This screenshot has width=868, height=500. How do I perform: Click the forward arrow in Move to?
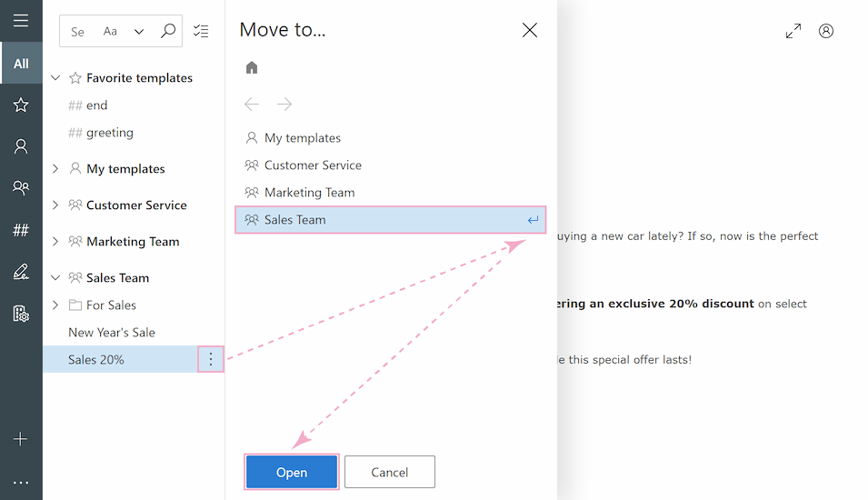(x=284, y=104)
